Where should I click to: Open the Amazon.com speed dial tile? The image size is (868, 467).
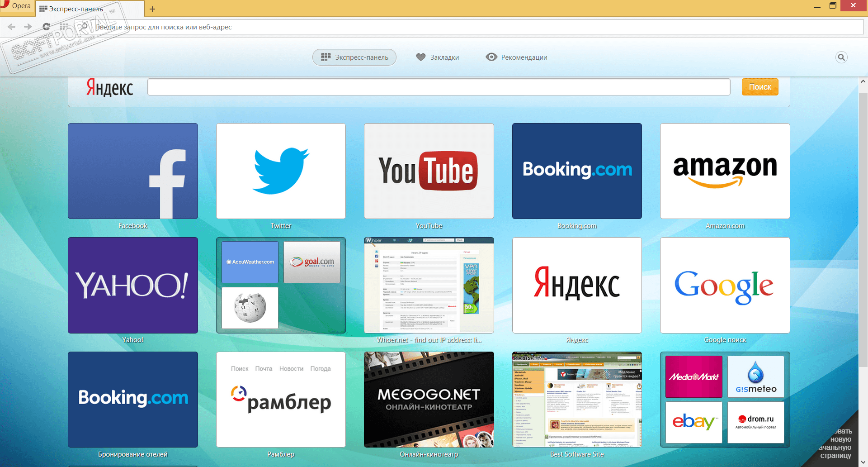coord(725,171)
